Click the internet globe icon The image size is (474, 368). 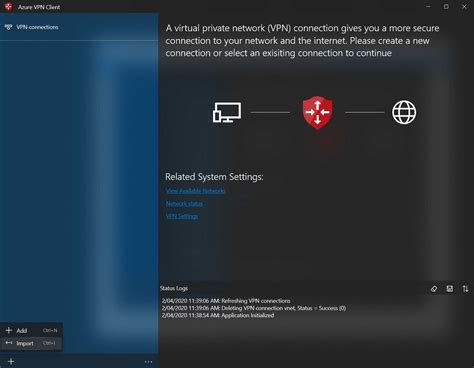404,112
